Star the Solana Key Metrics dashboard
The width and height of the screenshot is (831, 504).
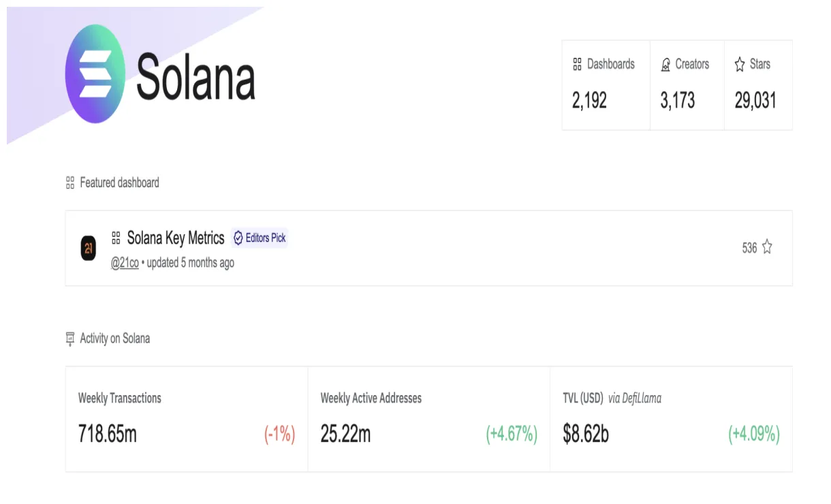click(x=766, y=248)
